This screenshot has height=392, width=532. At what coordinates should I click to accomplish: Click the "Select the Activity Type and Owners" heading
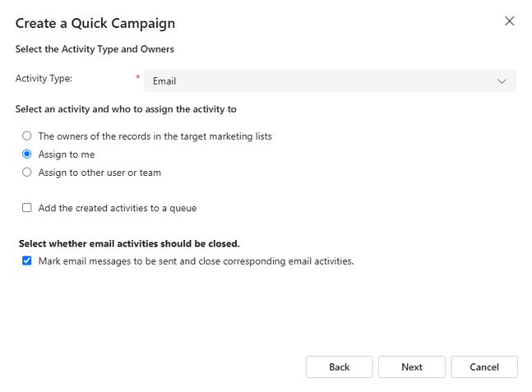pyautogui.click(x=95, y=49)
